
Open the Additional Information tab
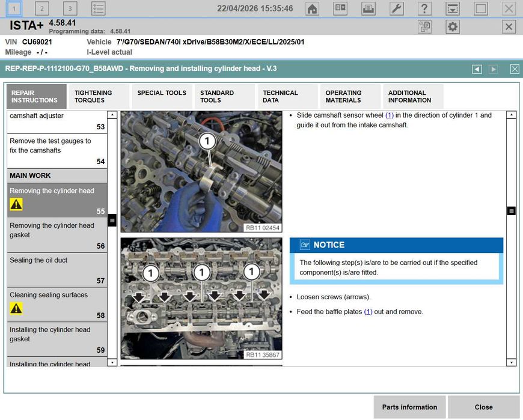click(x=413, y=96)
